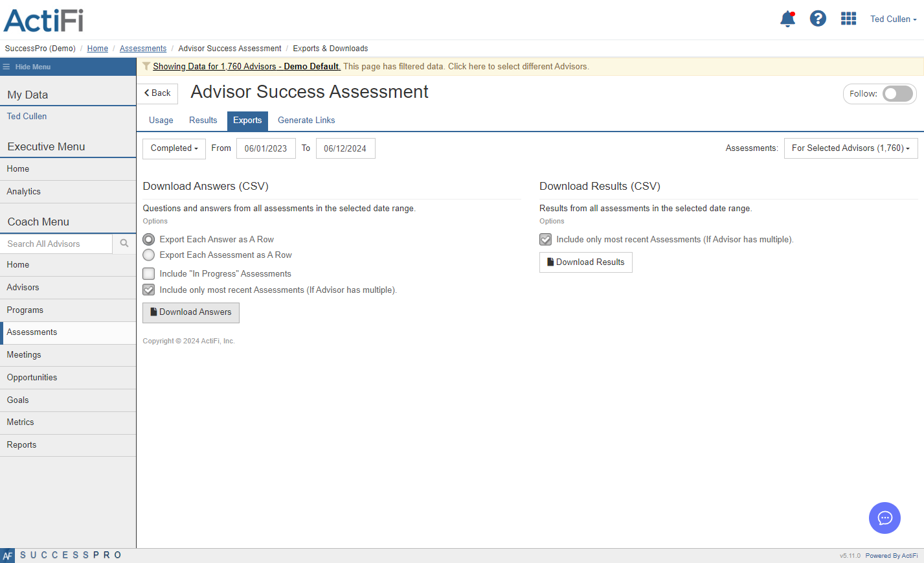The image size is (924, 563).
Task: Click the Back button
Action: [157, 93]
